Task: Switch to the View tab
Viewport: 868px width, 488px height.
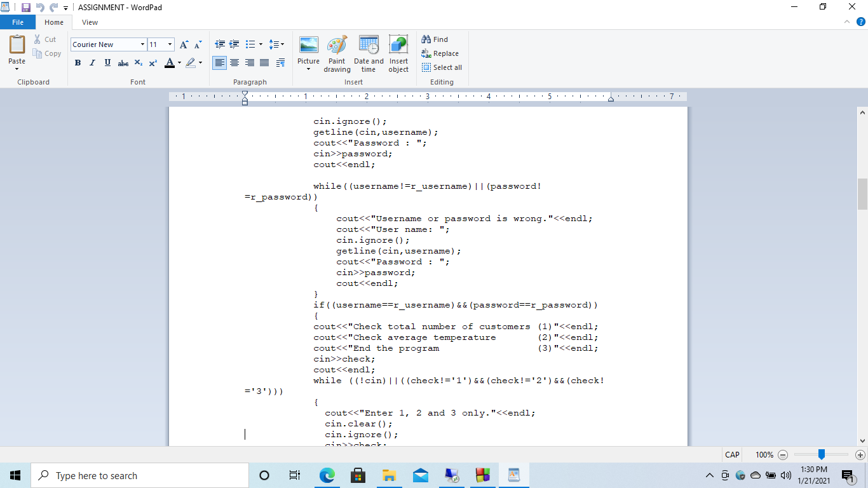Action: (90, 22)
